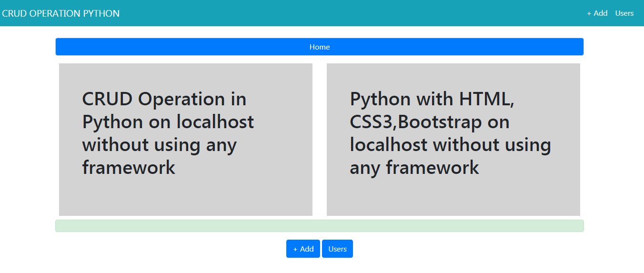Select the + Add link in the top navbar

[x=597, y=13]
